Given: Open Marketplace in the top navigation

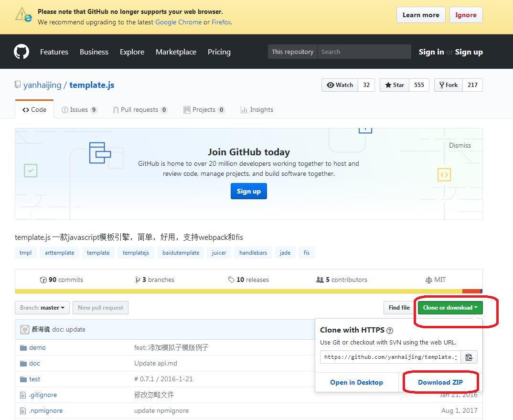Looking at the screenshot, I should pyautogui.click(x=176, y=52).
